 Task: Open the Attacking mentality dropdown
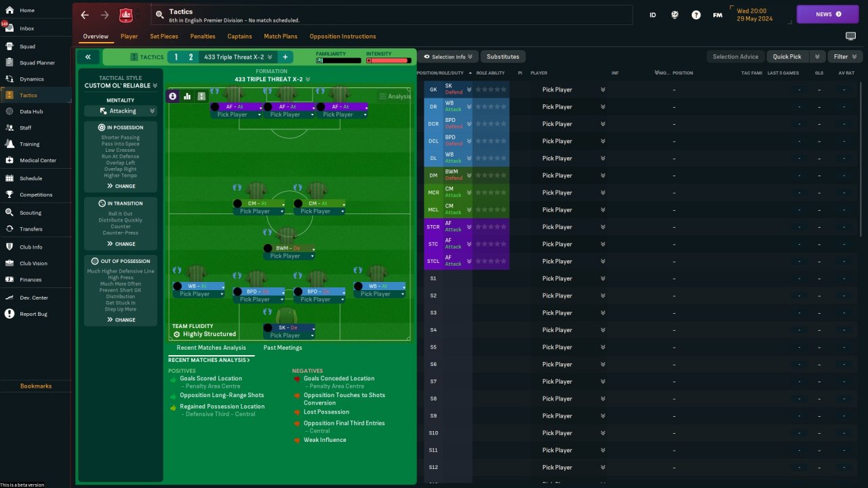click(x=121, y=110)
